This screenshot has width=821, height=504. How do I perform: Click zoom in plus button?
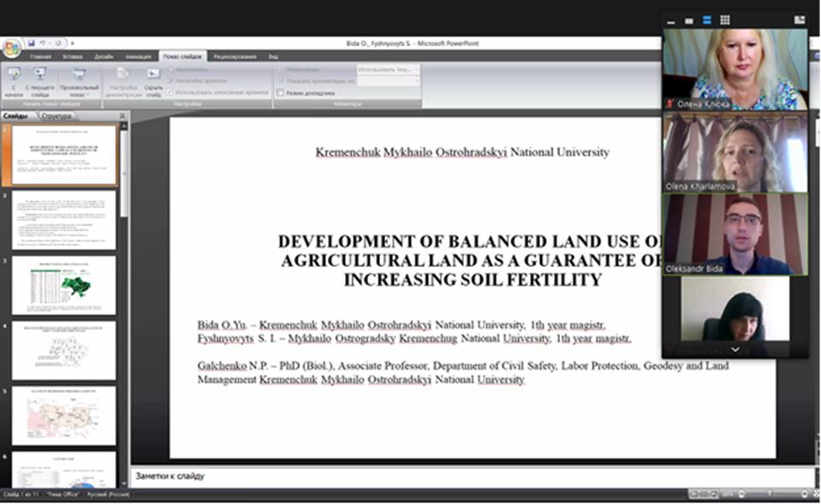805,494
